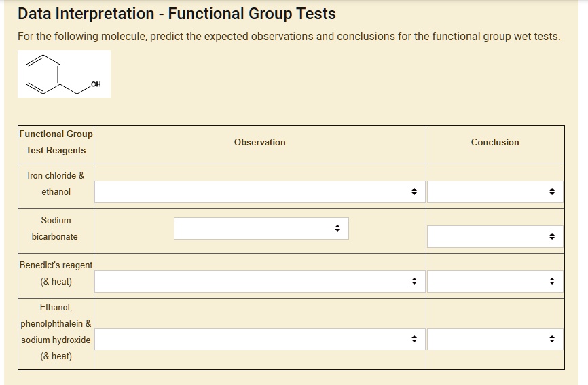Image resolution: width=588 pixels, height=385 pixels.
Task: Click the 'Functional Group Test Reagents' header
Action: point(56,143)
